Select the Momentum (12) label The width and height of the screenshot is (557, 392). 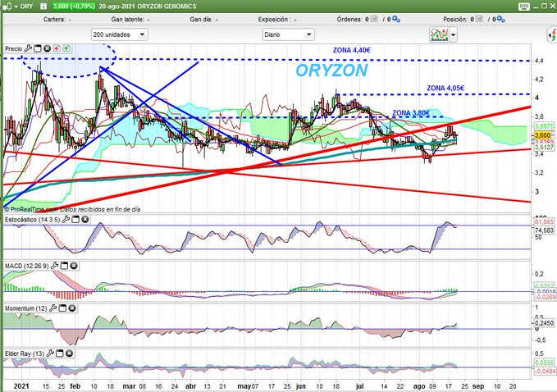pos(26,308)
